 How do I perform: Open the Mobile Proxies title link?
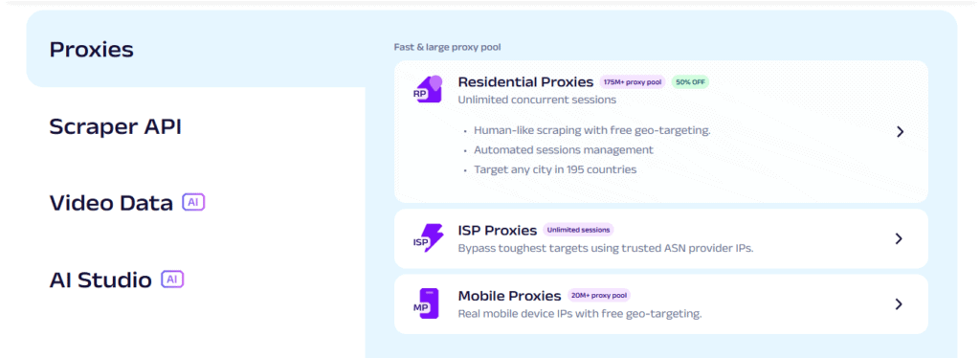point(509,296)
